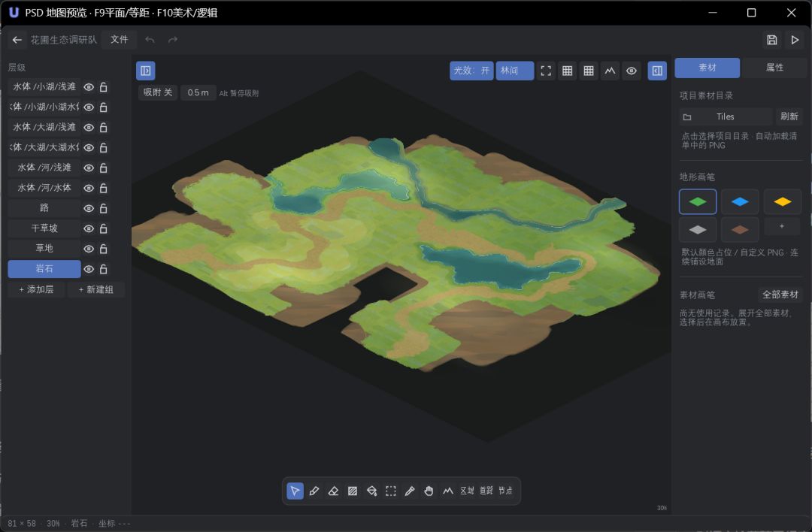The height and width of the screenshot is (532, 812).
Task: Hide the 路 layer with eye icon
Action: 89,209
